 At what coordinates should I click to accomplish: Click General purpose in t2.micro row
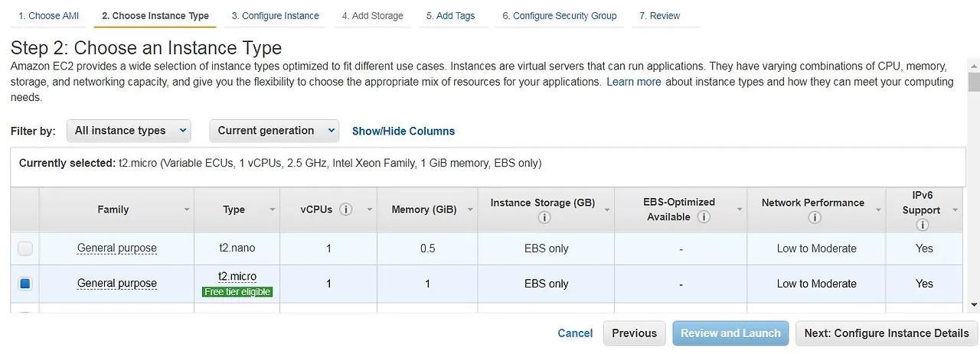point(117,284)
